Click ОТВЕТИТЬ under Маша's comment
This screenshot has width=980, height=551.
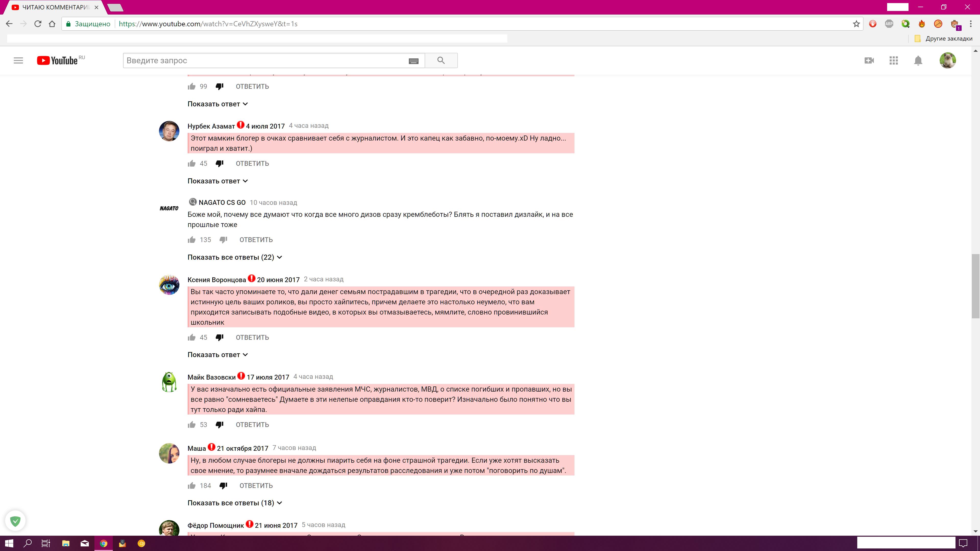click(x=256, y=486)
